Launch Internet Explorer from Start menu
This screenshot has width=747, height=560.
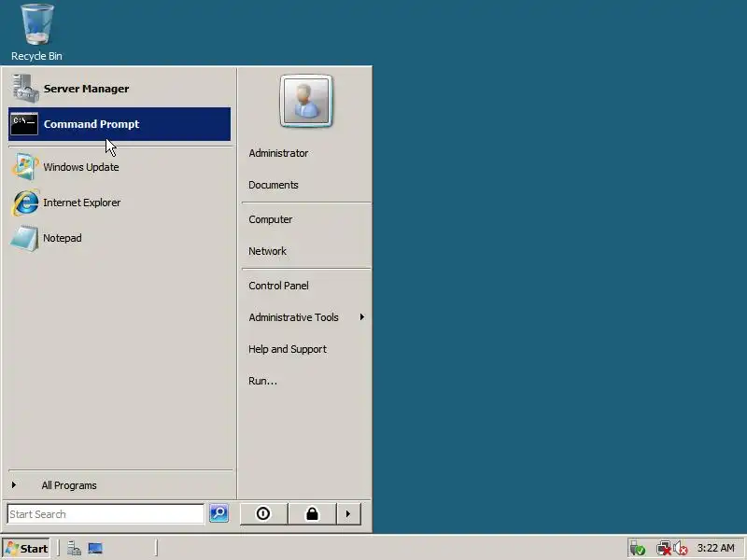click(x=120, y=203)
